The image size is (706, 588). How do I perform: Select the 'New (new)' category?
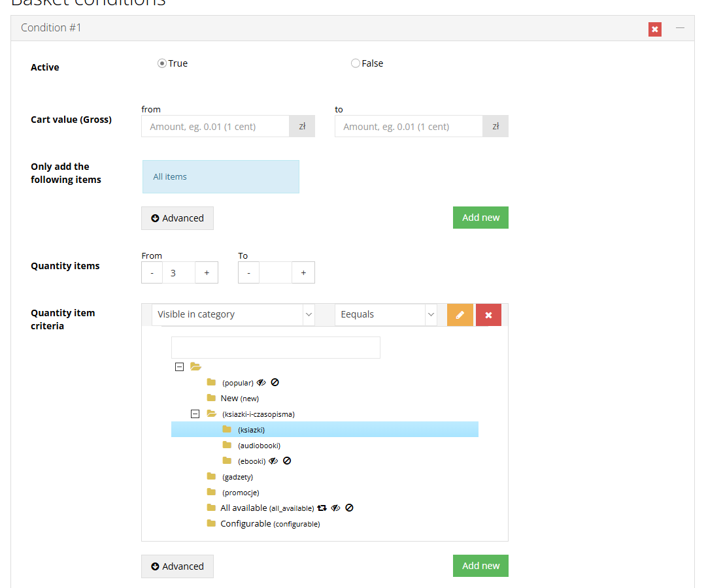point(239,399)
